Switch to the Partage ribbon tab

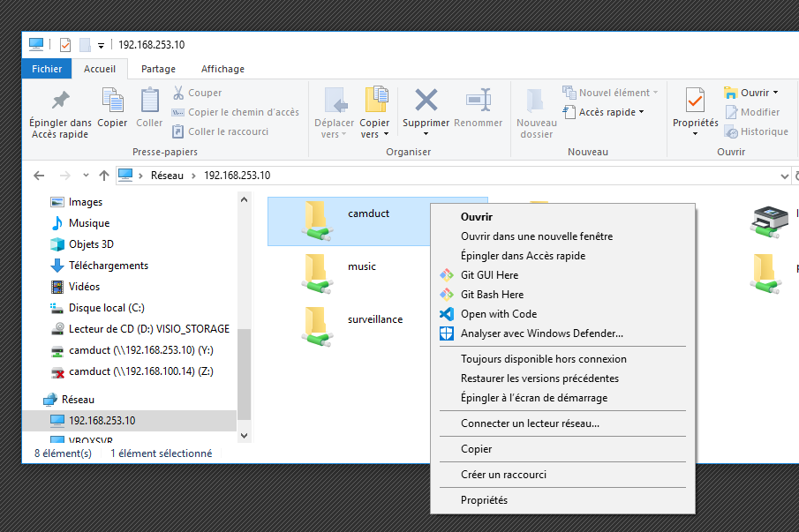[158, 69]
